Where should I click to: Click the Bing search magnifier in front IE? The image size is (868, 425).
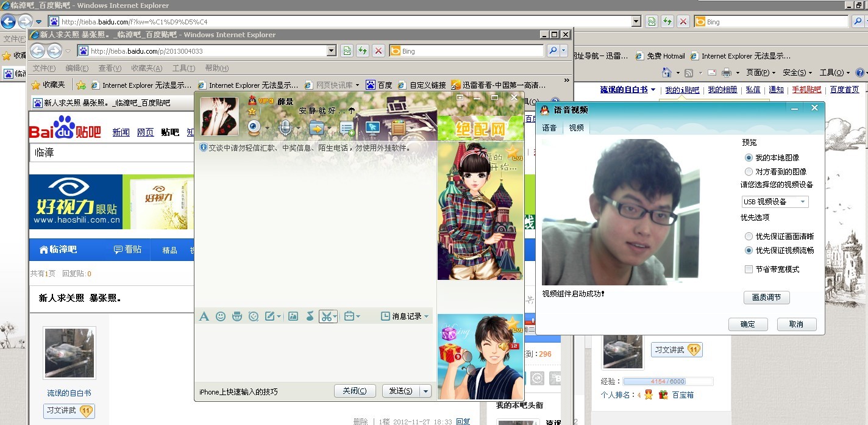552,51
